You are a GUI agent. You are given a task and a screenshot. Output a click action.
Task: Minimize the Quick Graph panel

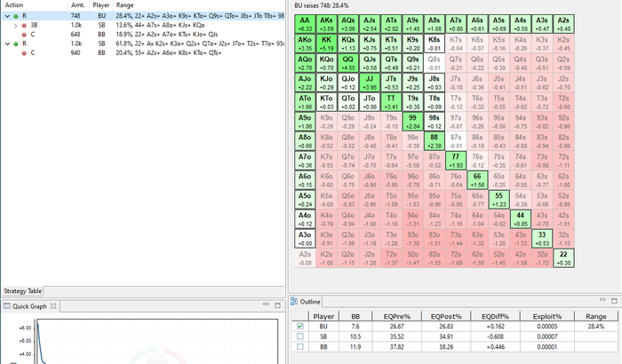tap(266, 305)
